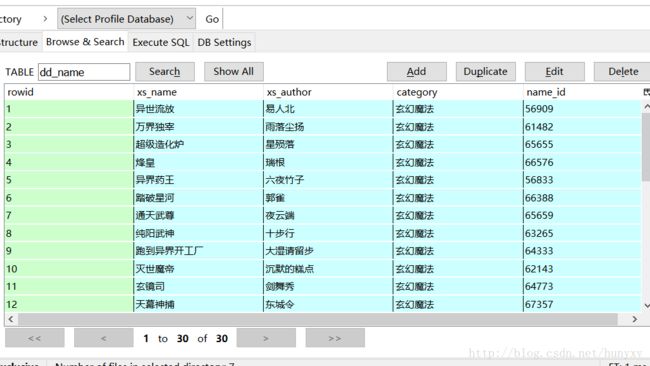Image resolution: width=650 pixels, height=366 pixels.
Task: Select name_id cell 66576
Action: (x=582, y=162)
